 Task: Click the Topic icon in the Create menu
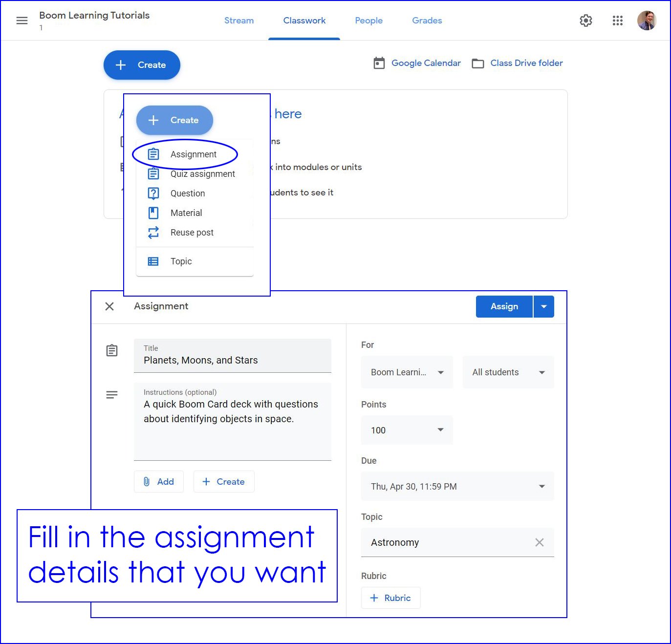click(153, 261)
